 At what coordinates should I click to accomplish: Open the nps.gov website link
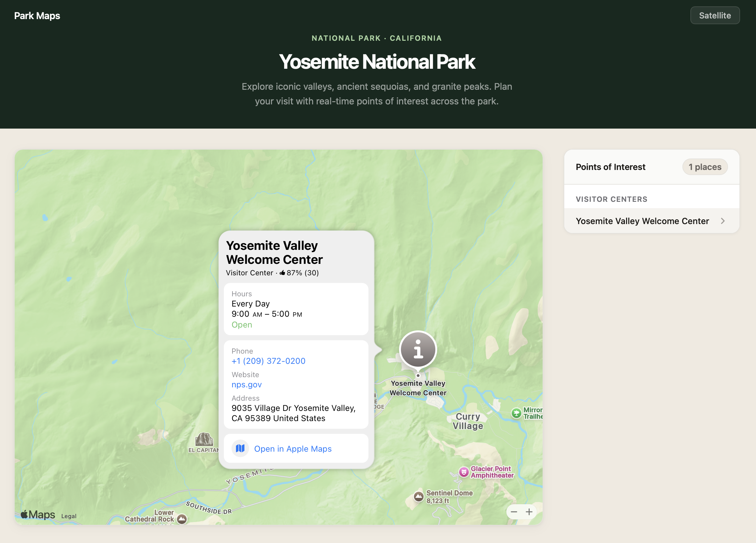point(247,384)
